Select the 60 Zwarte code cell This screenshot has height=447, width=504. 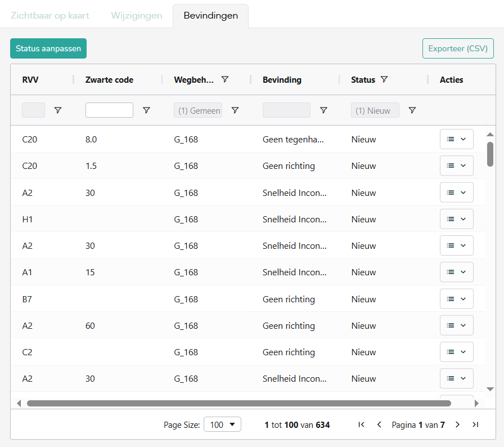point(90,326)
